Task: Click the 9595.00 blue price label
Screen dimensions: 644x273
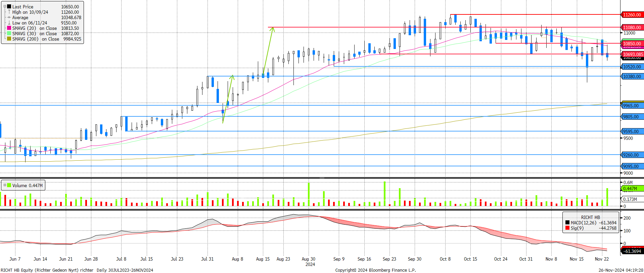Action: point(632,131)
